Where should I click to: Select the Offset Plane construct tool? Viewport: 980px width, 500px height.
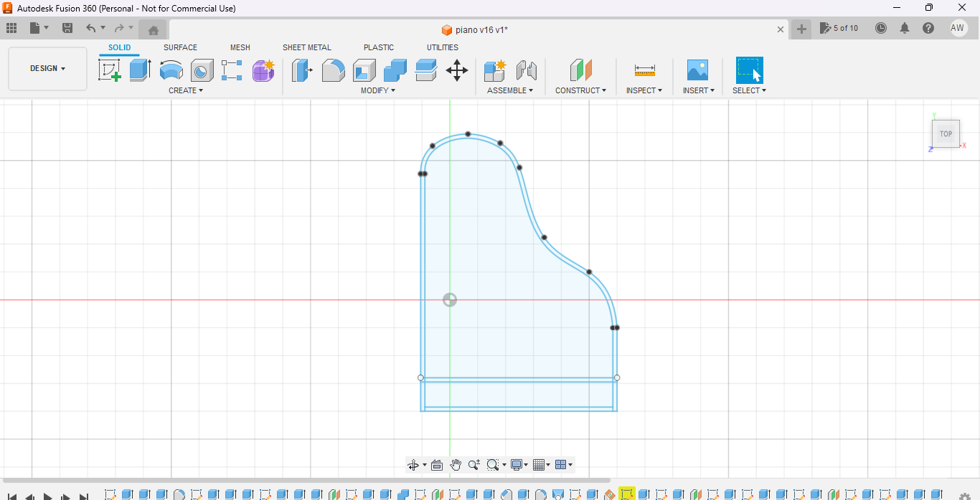581,70
